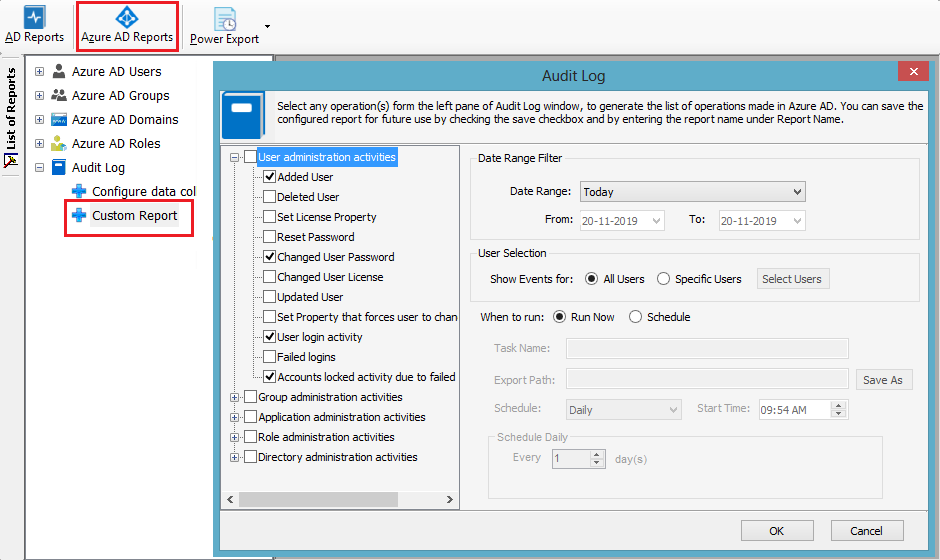Select the Schedule radio button
940x560 pixels.
(635, 317)
